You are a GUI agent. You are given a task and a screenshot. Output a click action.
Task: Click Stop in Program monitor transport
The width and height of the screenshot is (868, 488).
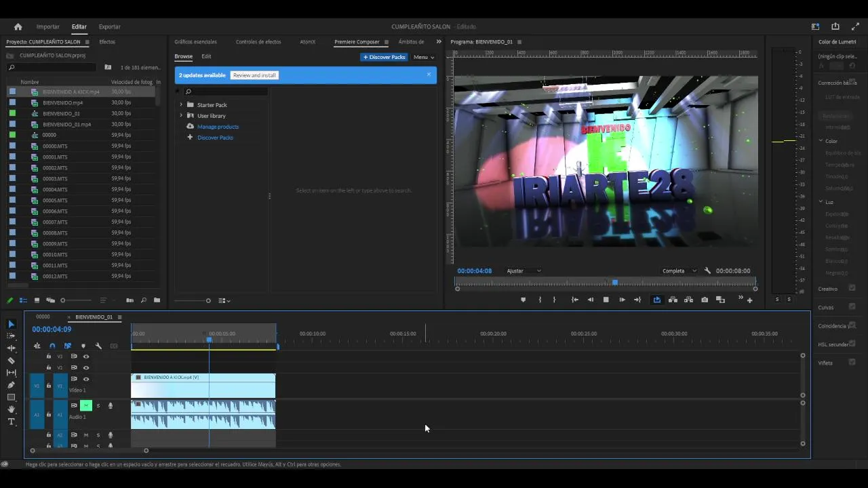[x=606, y=300]
